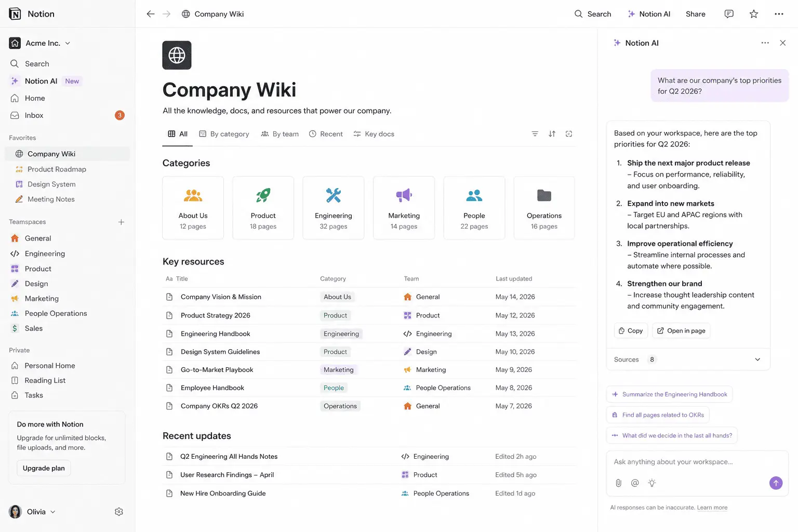Click the expand full-page icon
This screenshot has width=798, height=532.
[569, 134]
